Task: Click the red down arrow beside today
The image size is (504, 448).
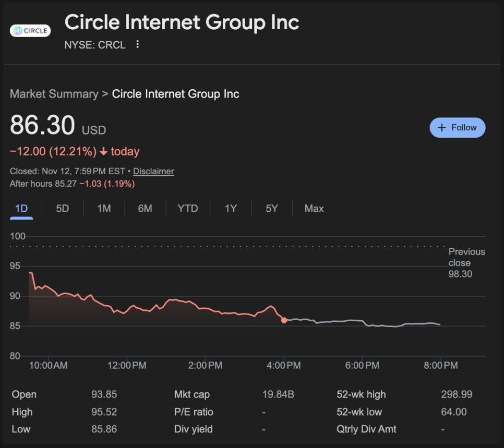Action: pyautogui.click(x=103, y=152)
